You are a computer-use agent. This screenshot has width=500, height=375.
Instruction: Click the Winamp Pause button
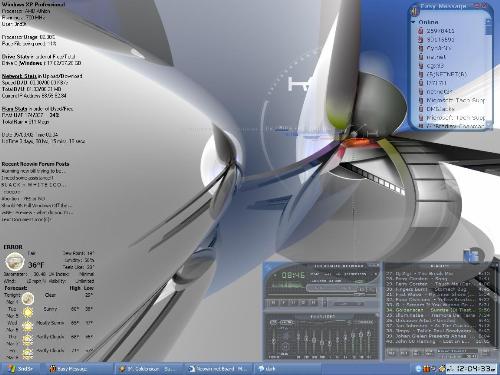coord(293,302)
